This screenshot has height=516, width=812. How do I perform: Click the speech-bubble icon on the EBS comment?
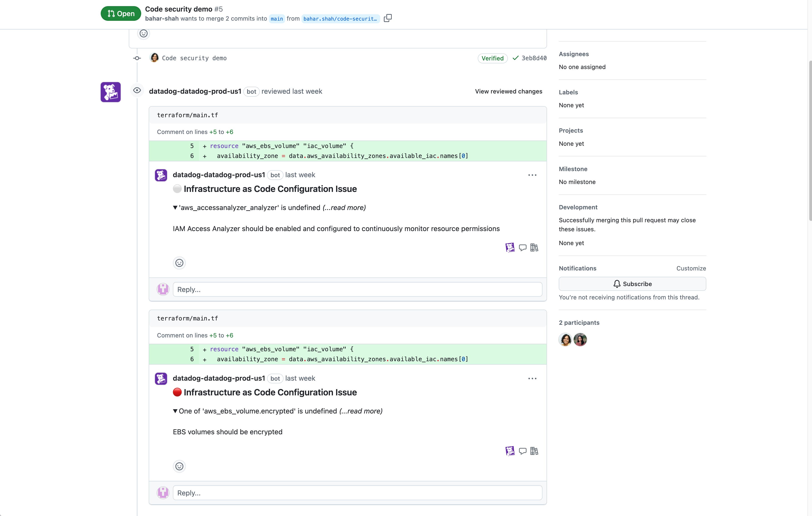click(523, 451)
